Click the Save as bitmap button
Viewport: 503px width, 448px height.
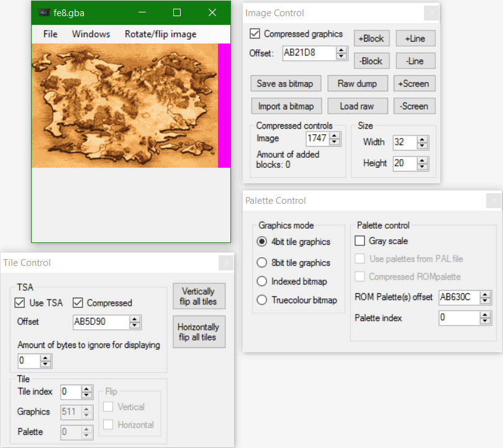(285, 84)
